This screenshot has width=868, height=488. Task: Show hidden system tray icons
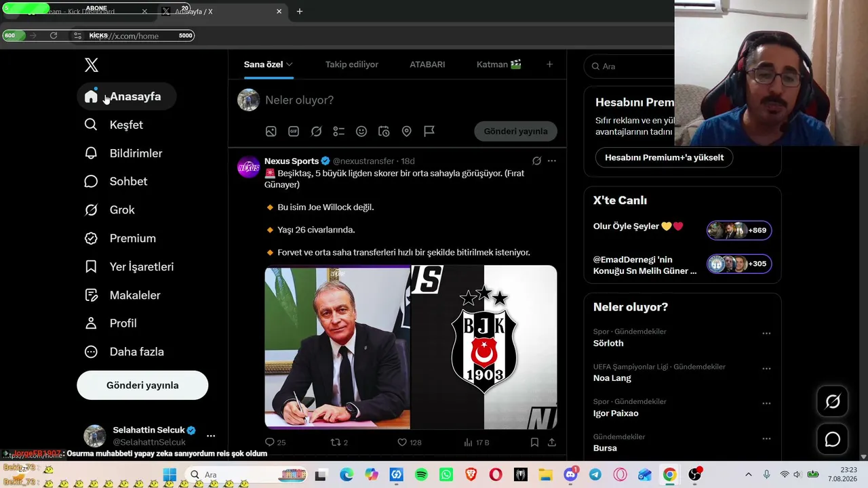click(749, 475)
